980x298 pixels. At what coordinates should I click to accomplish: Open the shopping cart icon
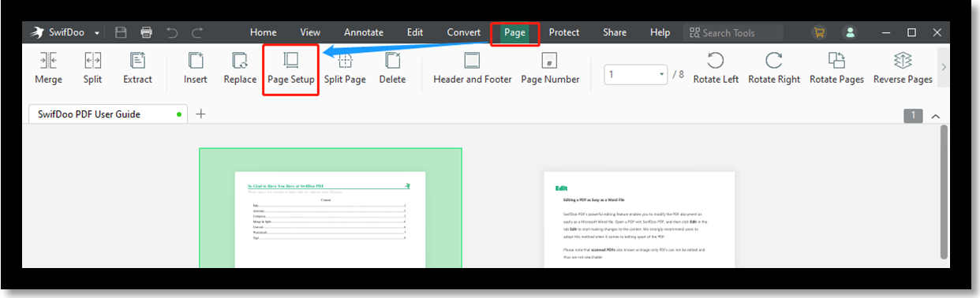(x=819, y=32)
